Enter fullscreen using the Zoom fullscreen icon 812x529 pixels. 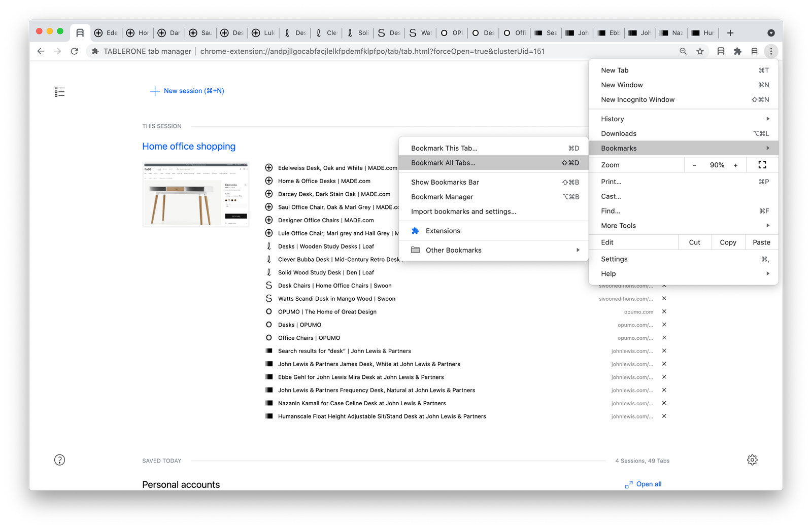tap(762, 165)
